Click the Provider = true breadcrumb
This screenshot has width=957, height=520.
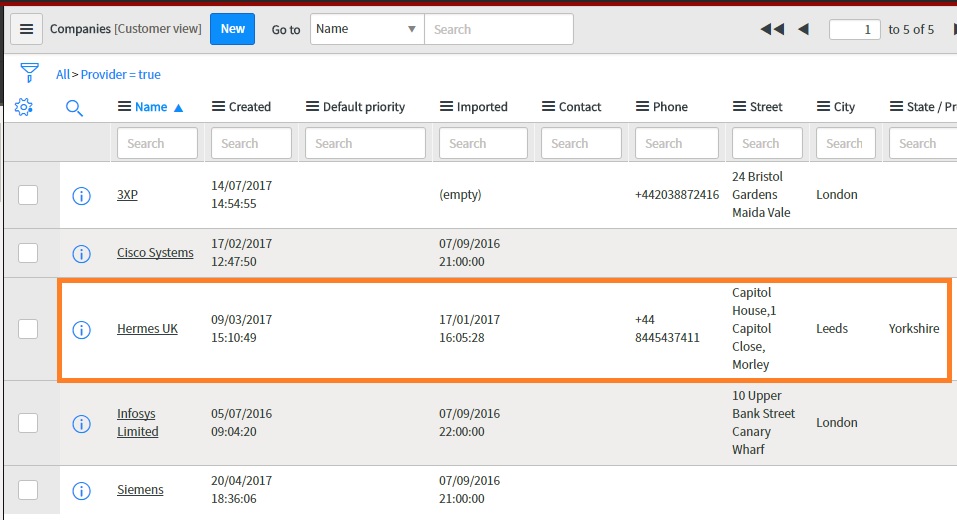coord(121,74)
